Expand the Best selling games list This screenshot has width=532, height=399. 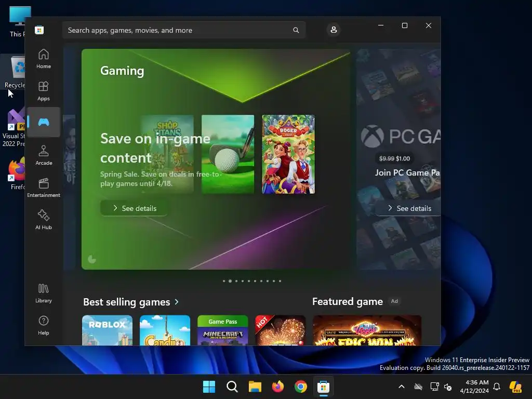click(x=177, y=302)
